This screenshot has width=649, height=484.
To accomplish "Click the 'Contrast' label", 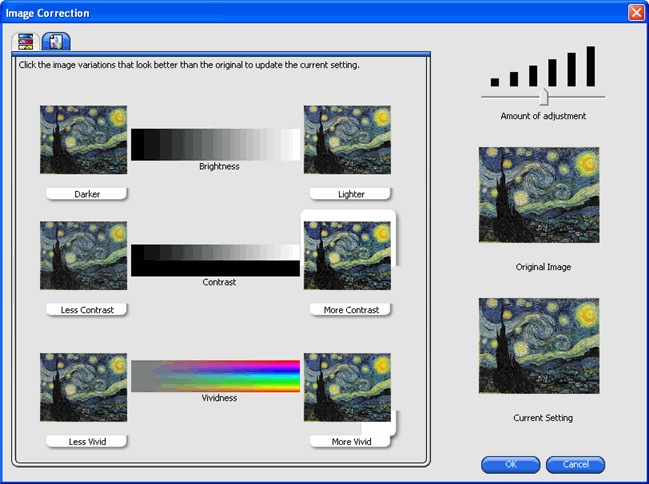I will 219,282.
